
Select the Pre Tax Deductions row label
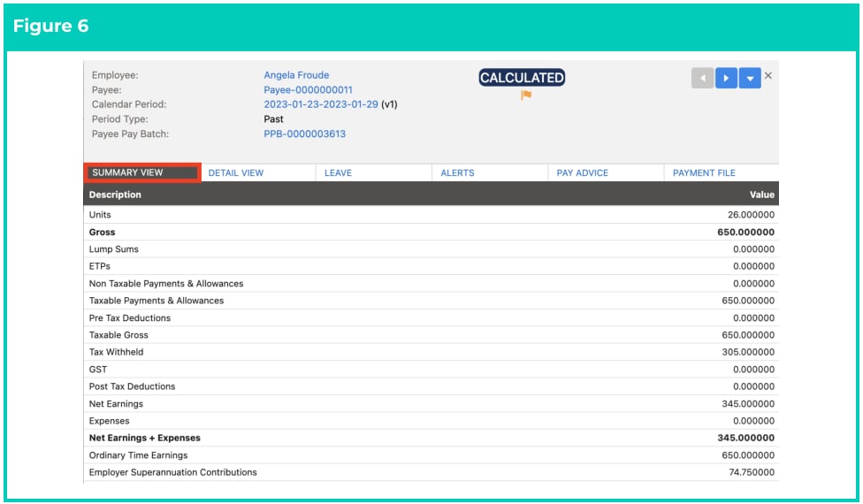[130, 318]
